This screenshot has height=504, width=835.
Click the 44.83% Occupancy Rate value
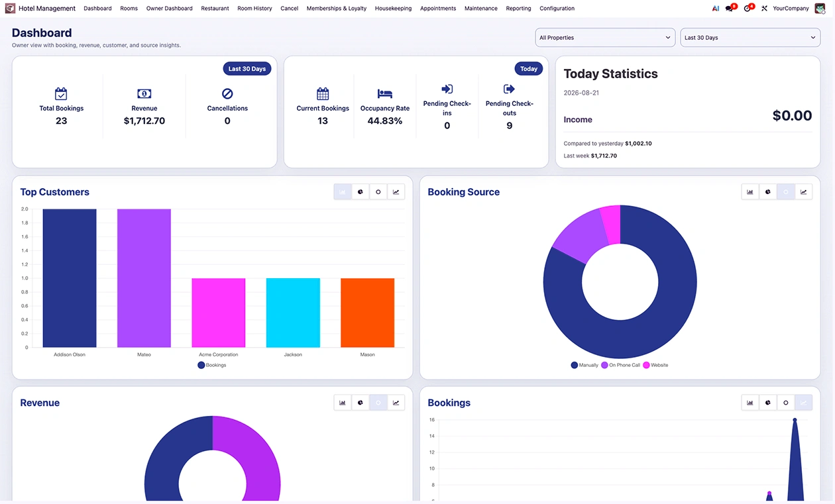coord(385,121)
